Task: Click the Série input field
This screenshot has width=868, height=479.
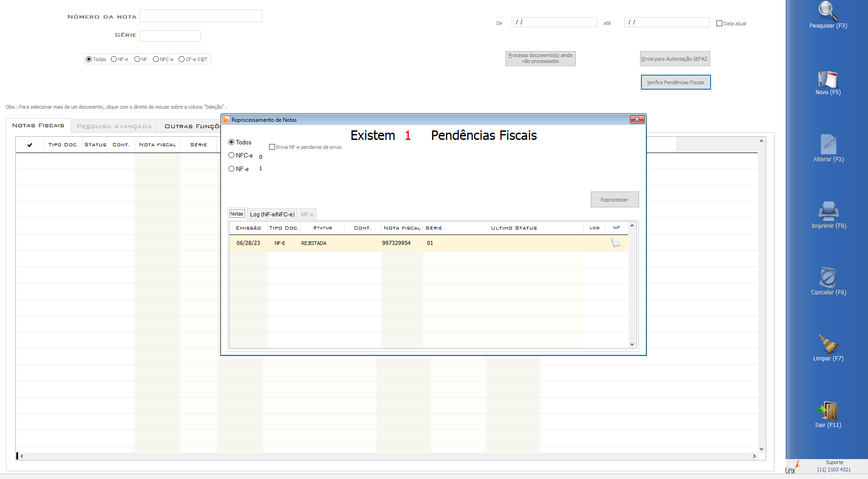Action: click(170, 36)
